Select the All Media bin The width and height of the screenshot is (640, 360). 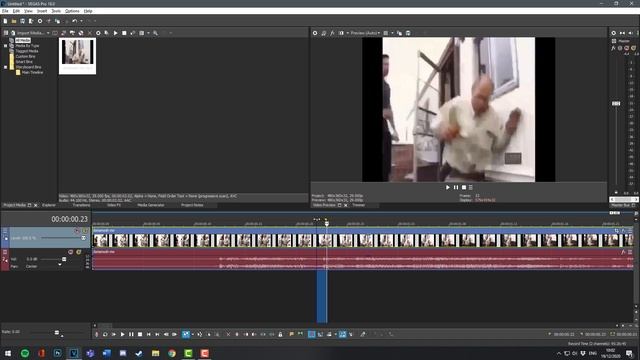coord(22,40)
